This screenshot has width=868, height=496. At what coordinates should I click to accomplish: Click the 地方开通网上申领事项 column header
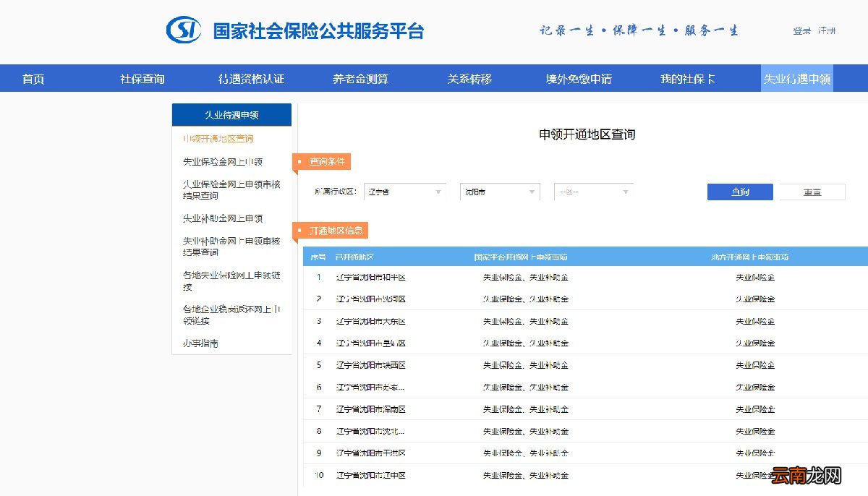pos(750,257)
